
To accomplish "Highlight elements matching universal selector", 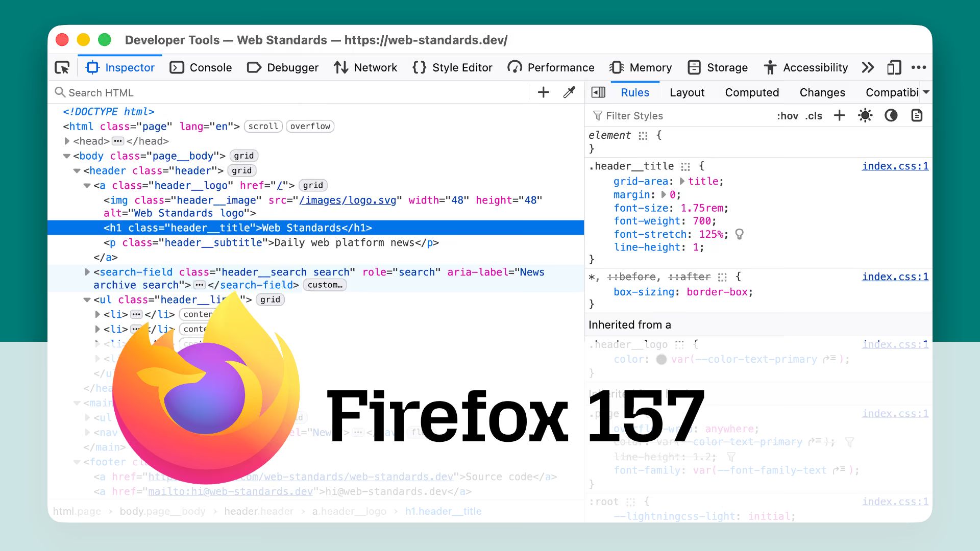I will 722,277.
